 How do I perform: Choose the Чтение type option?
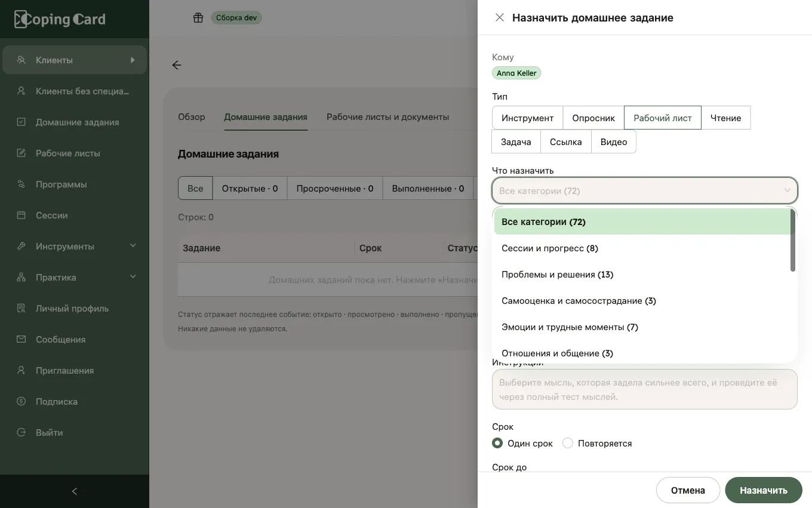(726, 118)
